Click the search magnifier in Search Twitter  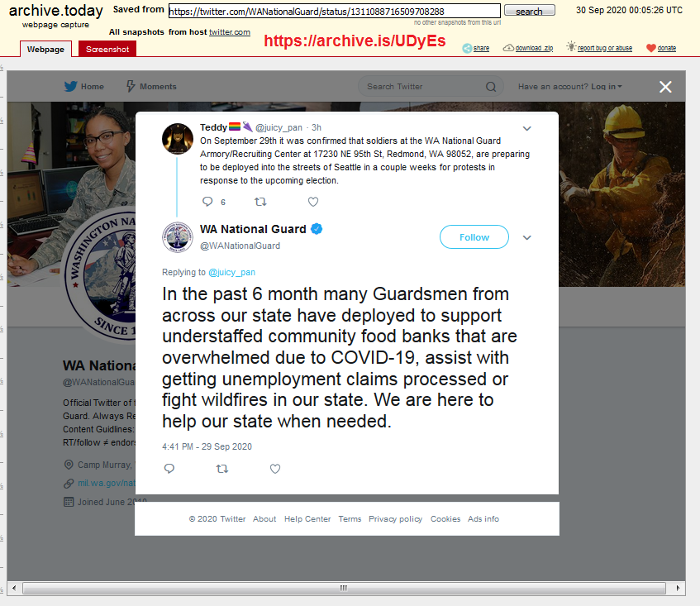491,87
